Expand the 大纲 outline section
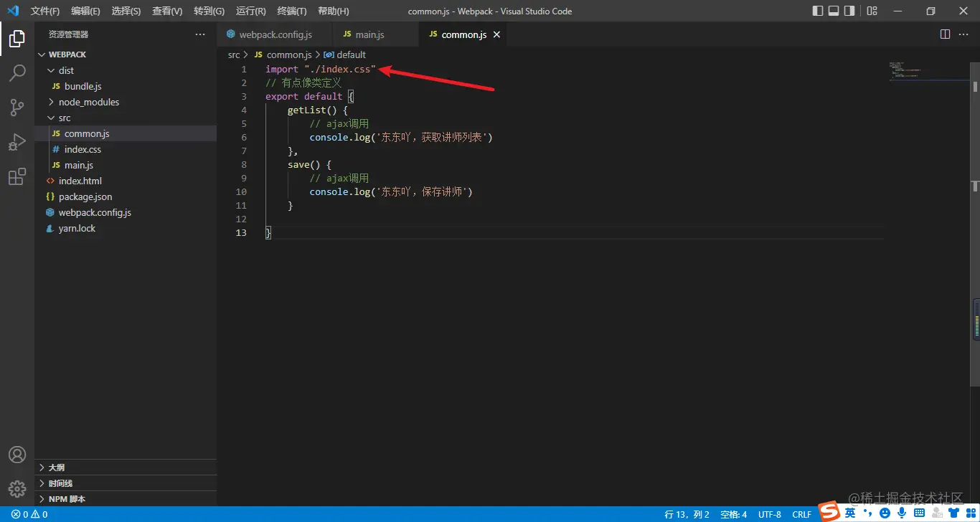Viewport: 980px width, 522px height. click(x=126, y=468)
